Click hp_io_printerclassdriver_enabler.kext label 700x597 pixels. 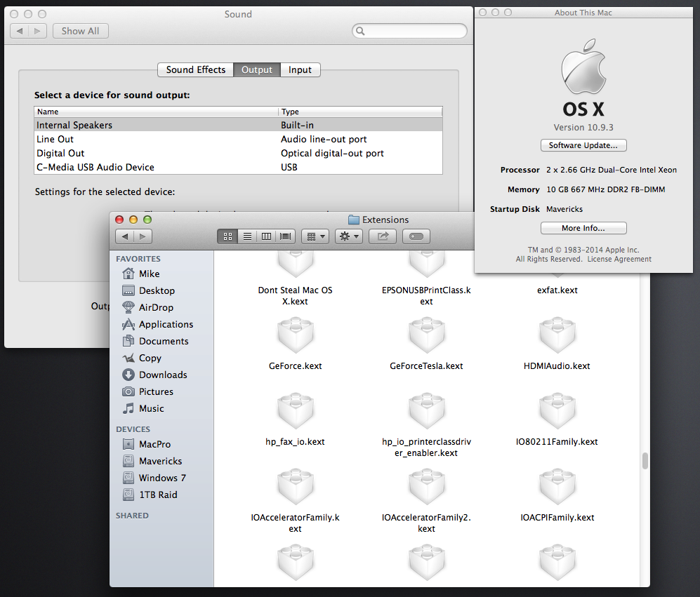pyautogui.click(x=426, y=447)
